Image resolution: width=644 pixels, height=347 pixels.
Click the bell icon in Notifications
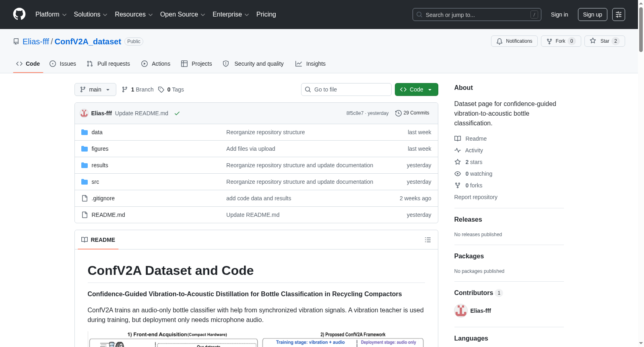pyautogui.click(x=500, y=41)
